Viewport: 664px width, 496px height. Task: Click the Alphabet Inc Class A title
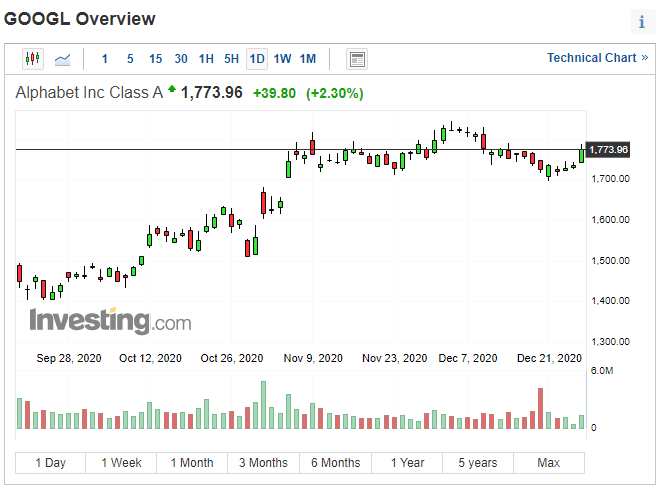pos(89,92)
